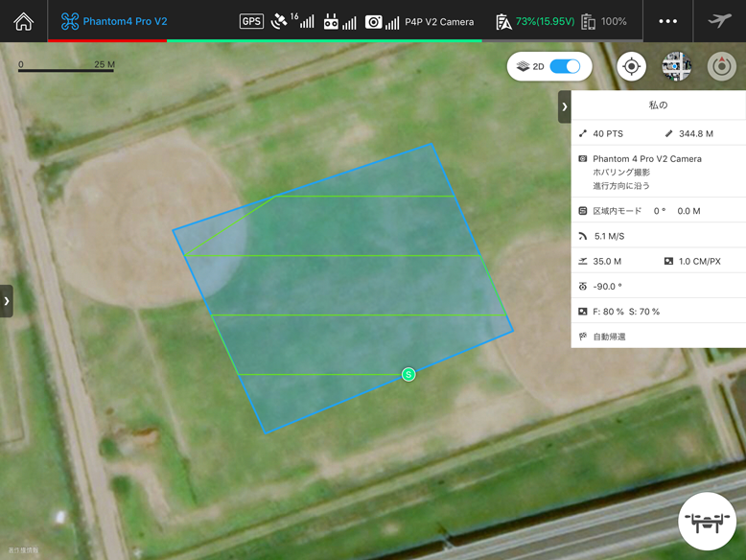
Task: Select the green S start waypoint
Action: pyautogui.click(x=408, y=374)
